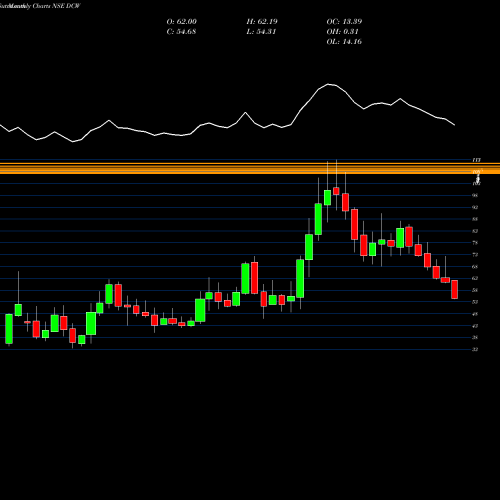Click the 58 price axis label
This screenshot has height=500, width=500.
(475, 290)
